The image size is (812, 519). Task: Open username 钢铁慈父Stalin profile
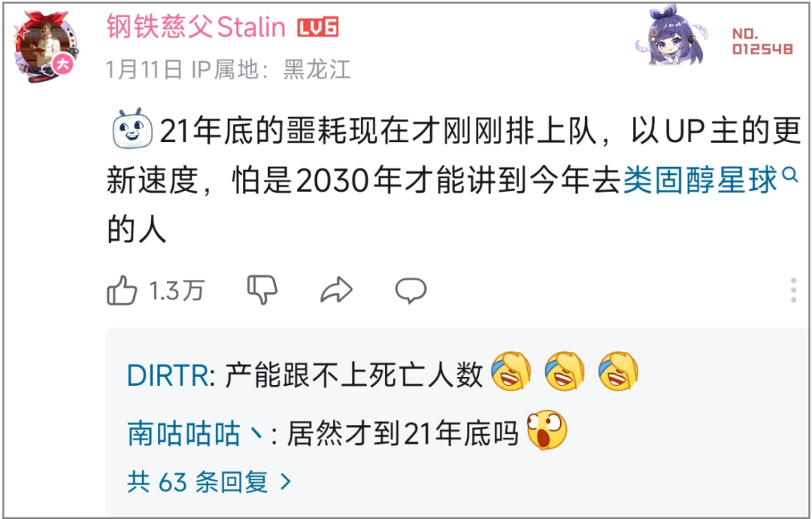click(196, 27)
